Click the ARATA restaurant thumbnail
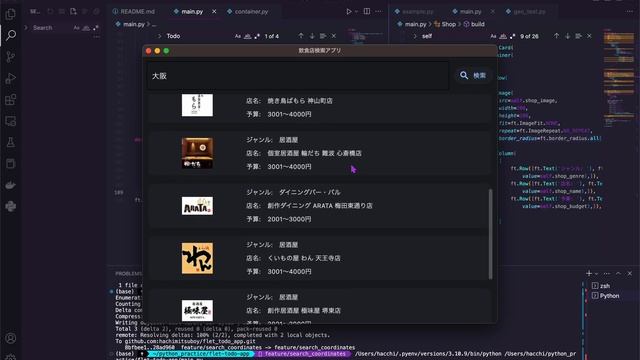640x360 pixels. [197, 206]
